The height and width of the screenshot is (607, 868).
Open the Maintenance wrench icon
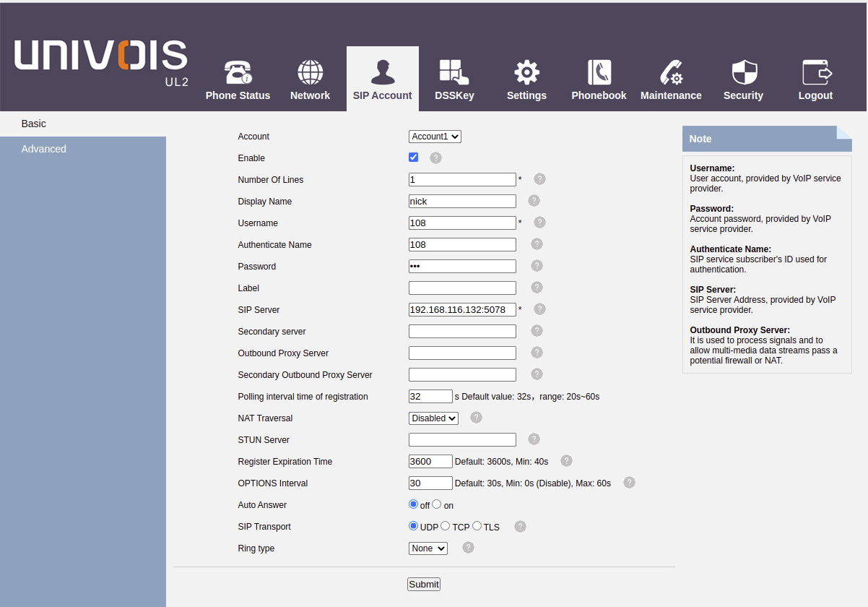tap(671, 73)
